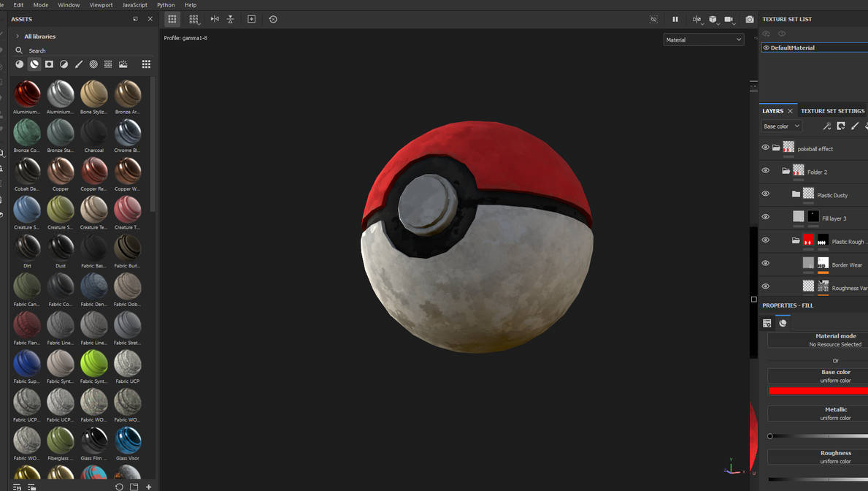Viewport: 868px width, 491px height.
Task: Collapse the Folder 2 group
Action: pos(786,171)
